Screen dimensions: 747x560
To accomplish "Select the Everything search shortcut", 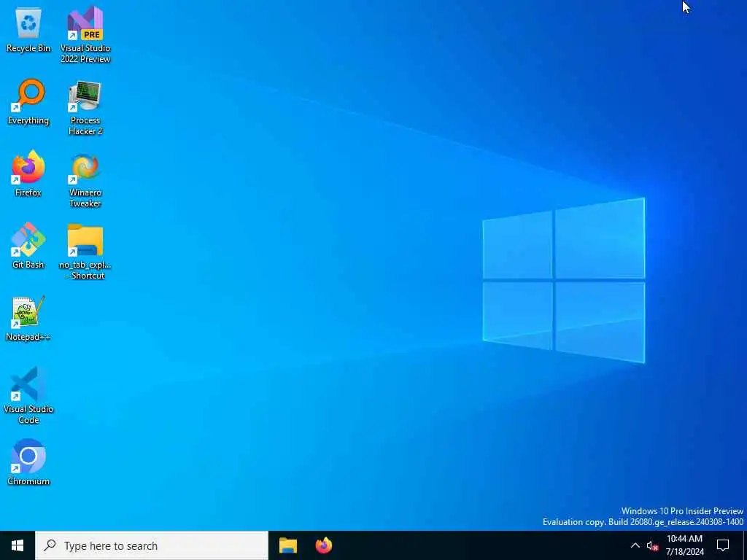I will pos(28,101).
